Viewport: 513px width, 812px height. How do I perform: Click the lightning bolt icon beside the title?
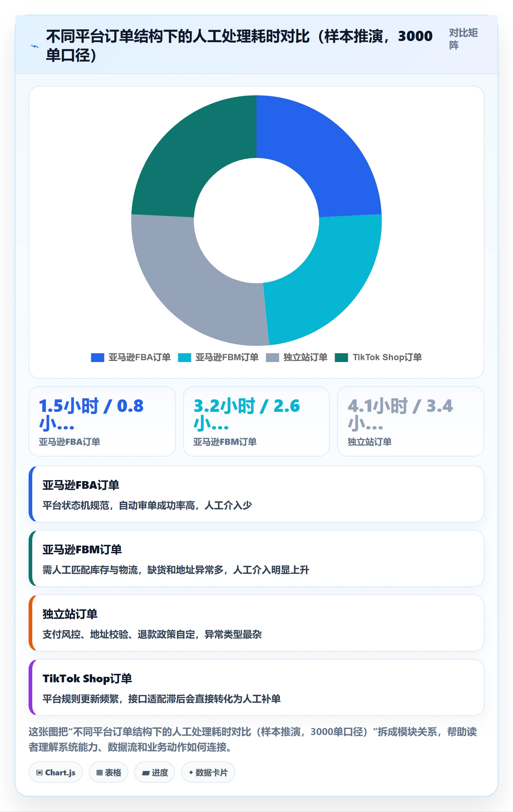click(x=34, y=46)
